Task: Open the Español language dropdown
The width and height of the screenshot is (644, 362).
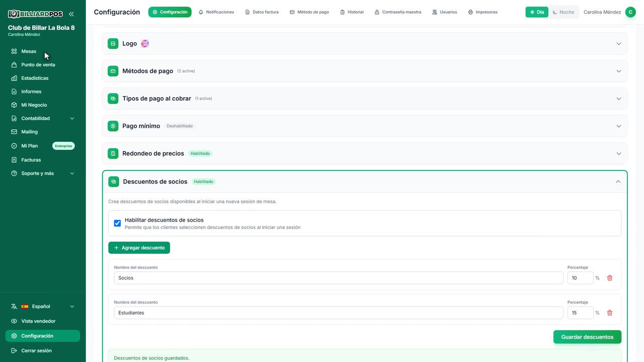Action: [43, 306]
